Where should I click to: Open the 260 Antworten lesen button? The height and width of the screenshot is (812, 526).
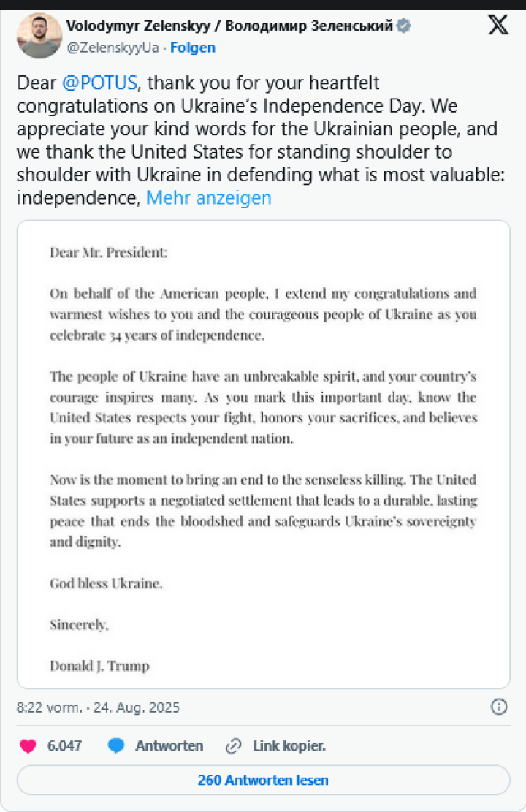[263, 780]
